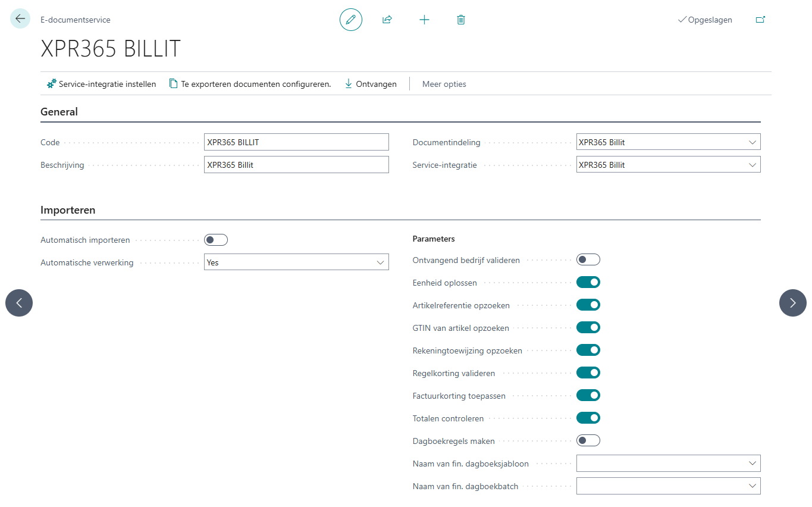Click the share icon

(x=387, y=20)
